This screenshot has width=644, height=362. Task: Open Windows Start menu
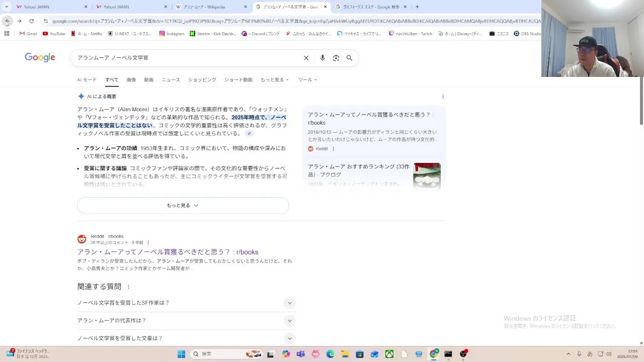182,354
